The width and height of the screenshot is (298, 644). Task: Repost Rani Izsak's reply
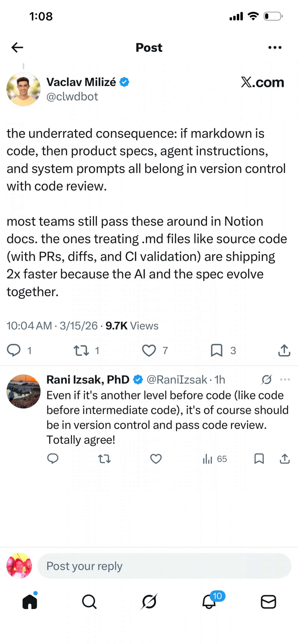[104, 459]
